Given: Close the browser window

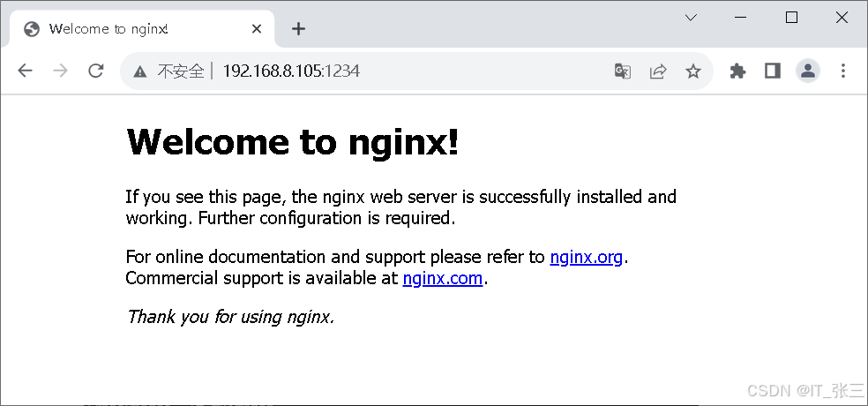Looking at the screenshot, I should point(842,18).
